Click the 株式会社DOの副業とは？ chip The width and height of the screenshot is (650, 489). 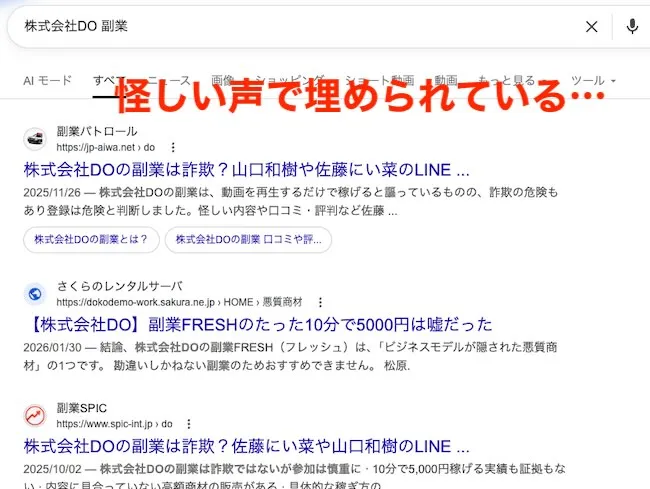pos(91,240)
